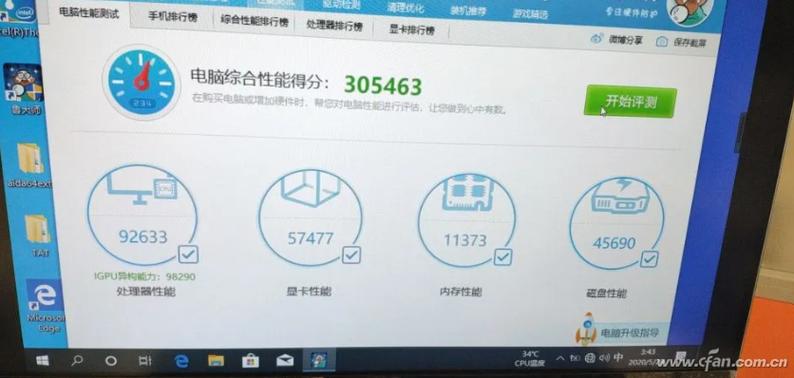Image resolution: width=794 pixels, height=378 pixels.
Task: Click the graphics score 57477
Action: [310, 238]
